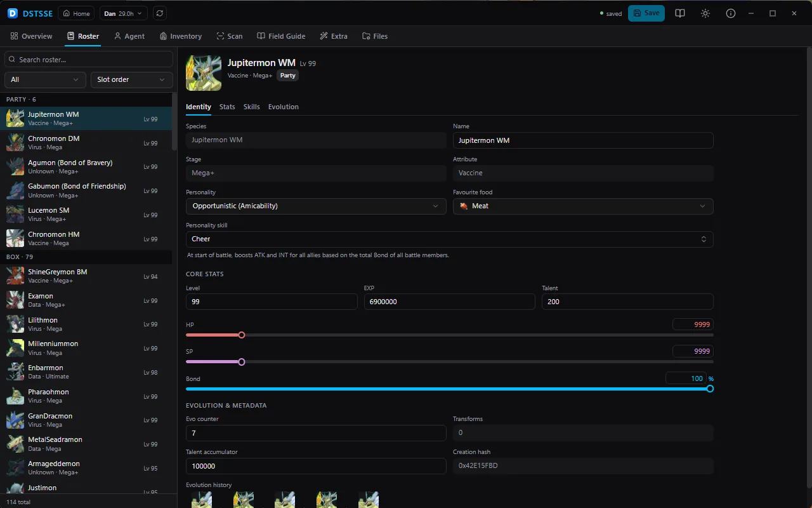Select the Roster tab
The width and height of the screenshot is (812, 508).
click(x=83, y=36)
